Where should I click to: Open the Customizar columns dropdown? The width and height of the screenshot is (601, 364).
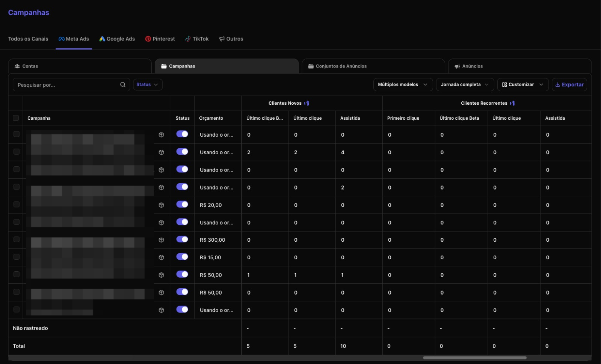click(x=523, y=85)
